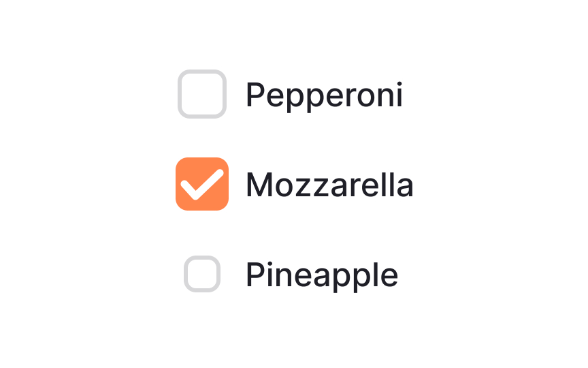Click the Pepperoni text label
This screenshot has height=368, width=588.
[x=325, y=96]
